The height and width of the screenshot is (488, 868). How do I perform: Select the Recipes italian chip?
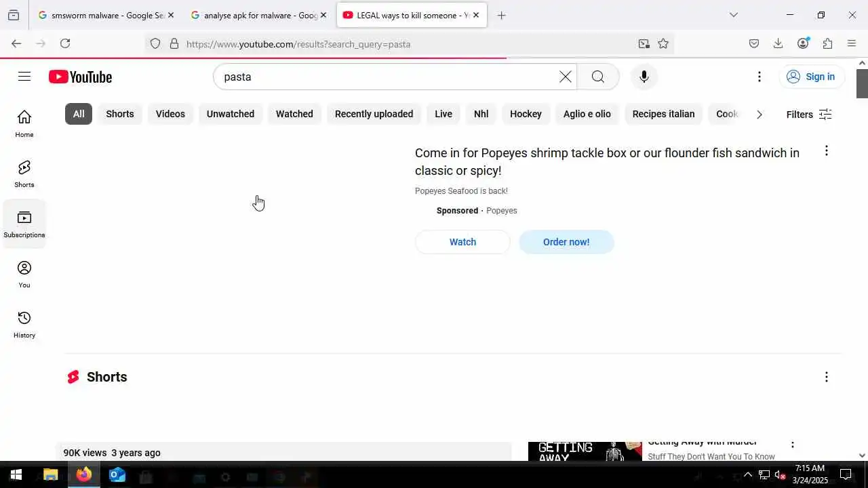(x=663, y=114)
